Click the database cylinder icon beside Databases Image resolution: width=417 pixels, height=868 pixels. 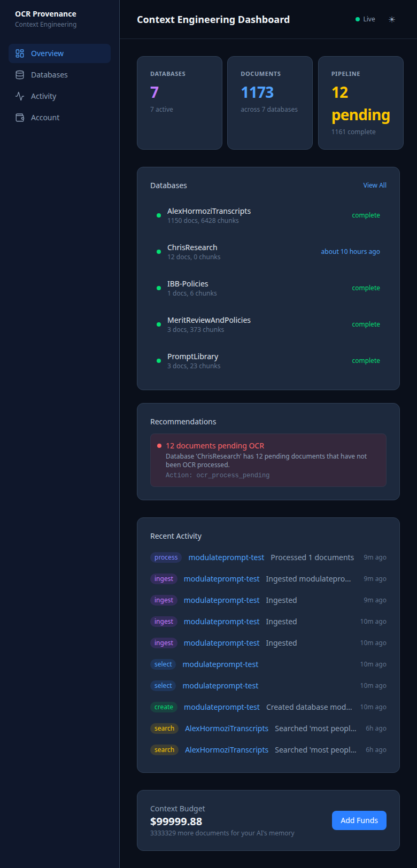pos(19,75)
